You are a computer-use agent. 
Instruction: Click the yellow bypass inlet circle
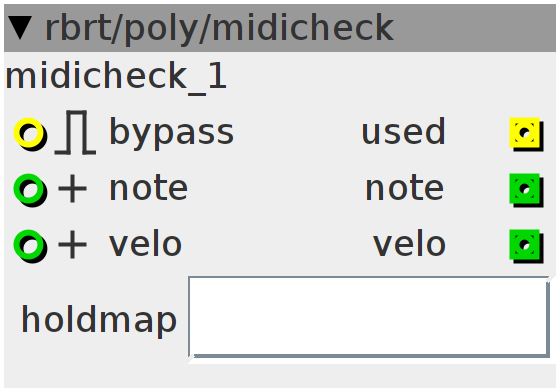[x=30, y=134]
